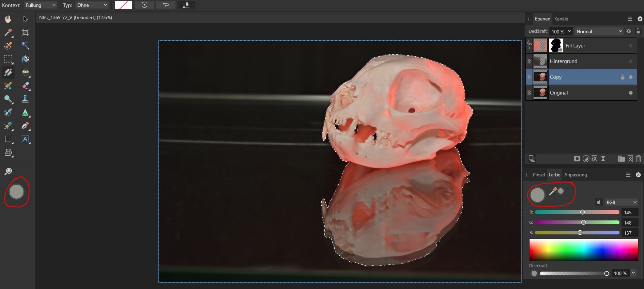
Task: Open the Layer Effects FX icon
Action: click(594, 159)
